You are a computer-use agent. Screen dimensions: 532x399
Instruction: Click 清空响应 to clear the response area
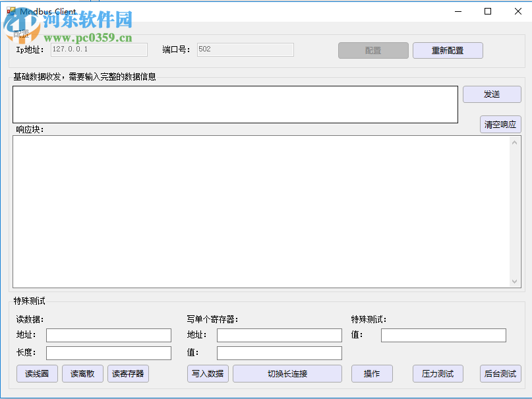[x=500, y=124]
